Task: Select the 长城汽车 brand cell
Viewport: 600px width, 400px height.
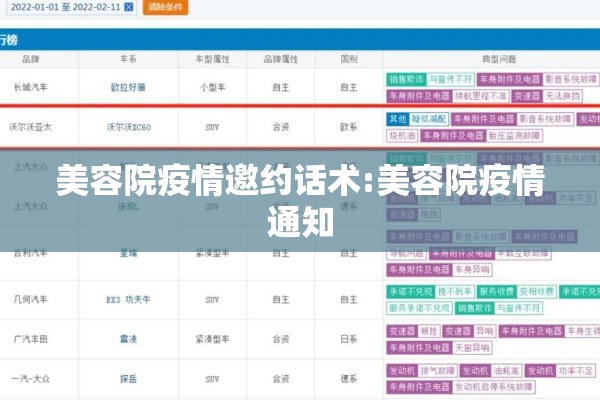Action: click(x=31, y=87)
